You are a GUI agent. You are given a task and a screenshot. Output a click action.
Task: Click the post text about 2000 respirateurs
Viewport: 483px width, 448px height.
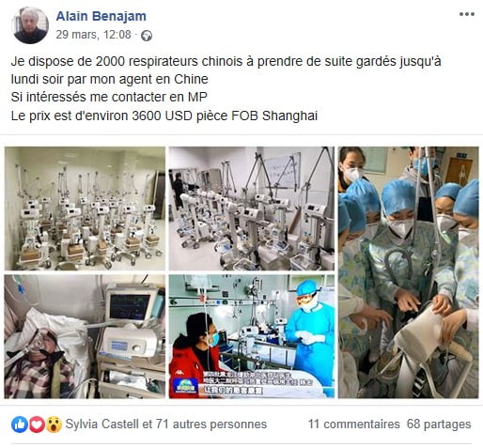226,70
